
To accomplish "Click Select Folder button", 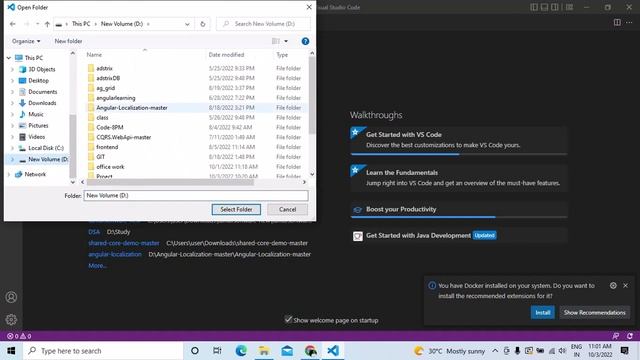I will pos(236,209).
